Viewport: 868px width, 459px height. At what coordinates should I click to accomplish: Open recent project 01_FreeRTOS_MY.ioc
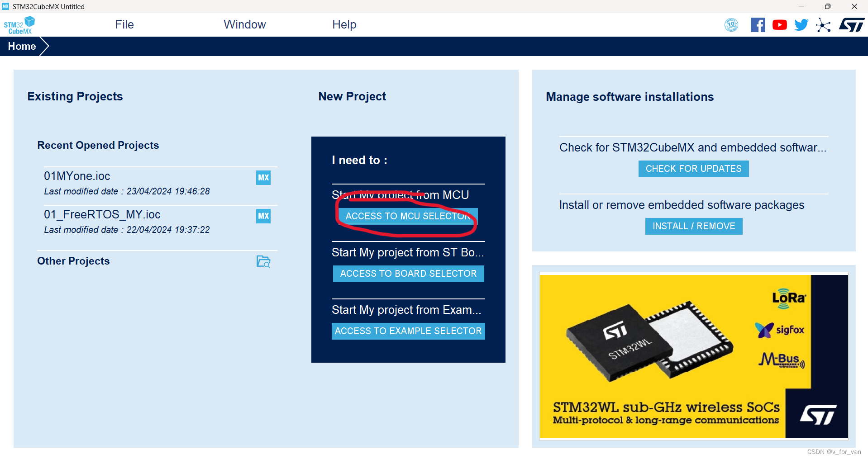[x=102, y=214]
